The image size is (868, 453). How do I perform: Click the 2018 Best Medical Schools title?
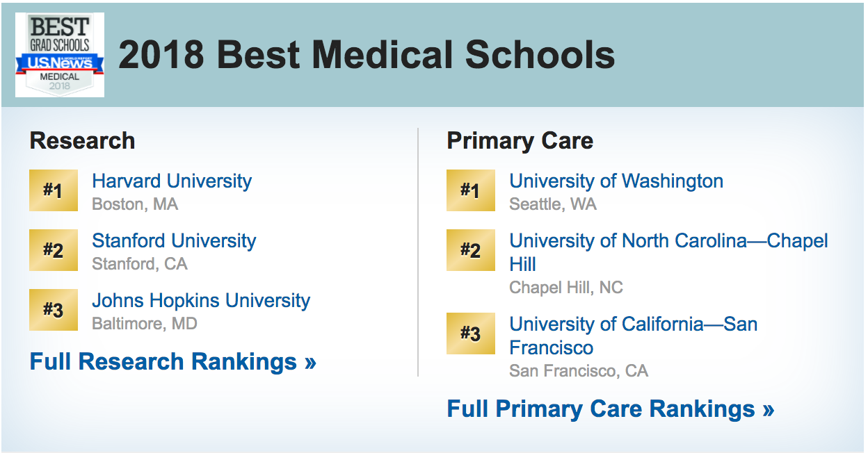[367, 55]
